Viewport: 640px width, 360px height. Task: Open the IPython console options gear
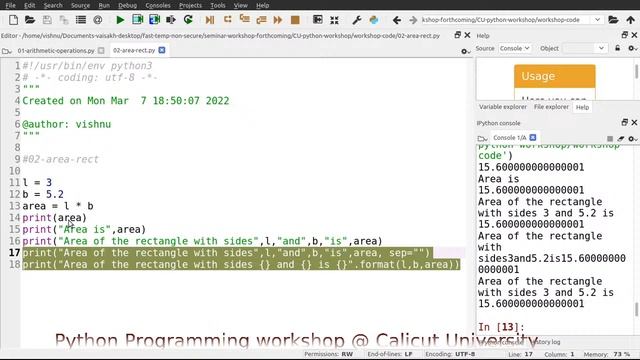tap(632, 138)
